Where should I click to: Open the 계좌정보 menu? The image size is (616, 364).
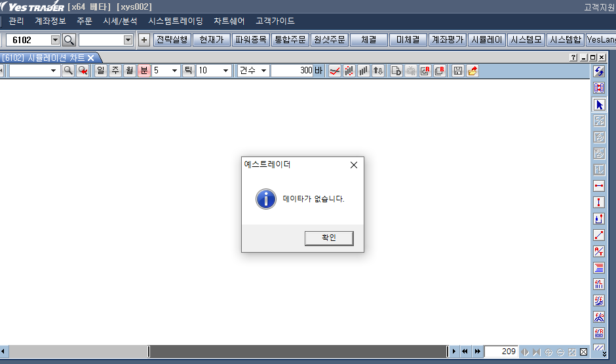(50, 21)
